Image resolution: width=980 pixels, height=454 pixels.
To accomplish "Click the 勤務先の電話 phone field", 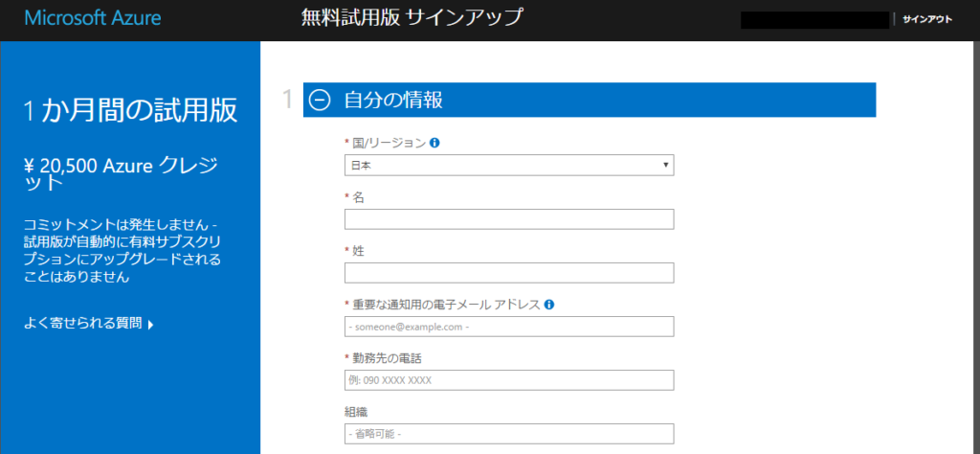I will click(509, 380).
